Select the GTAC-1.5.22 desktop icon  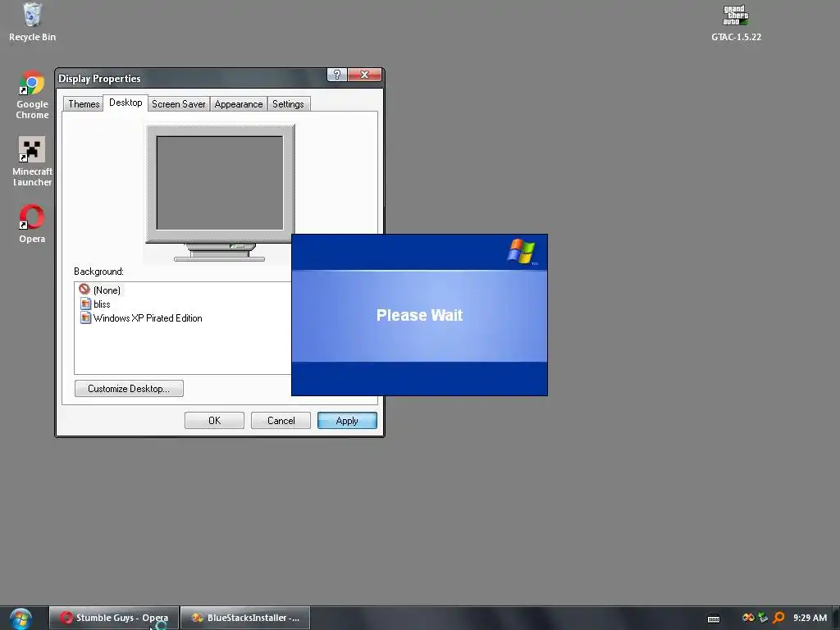(x=736, y=22)
